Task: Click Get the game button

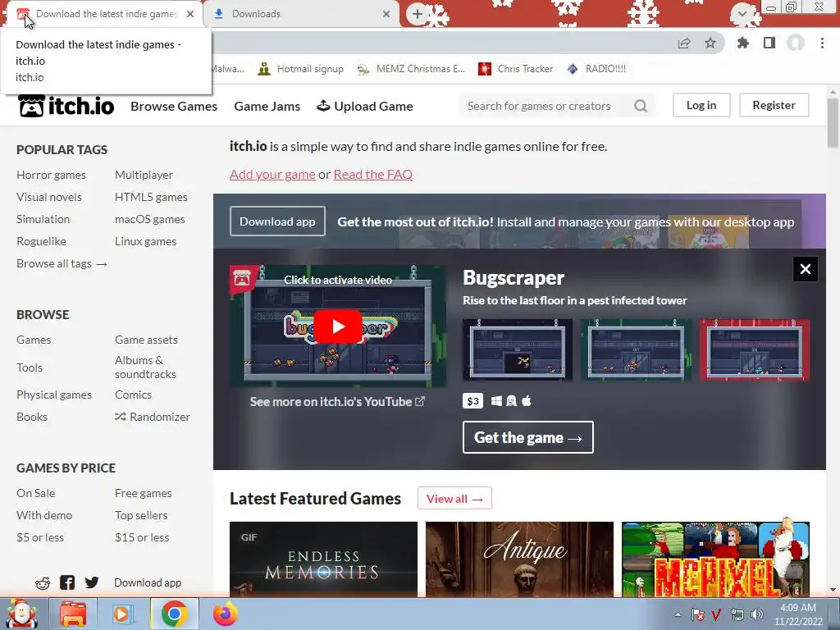Action: (528, 437)
